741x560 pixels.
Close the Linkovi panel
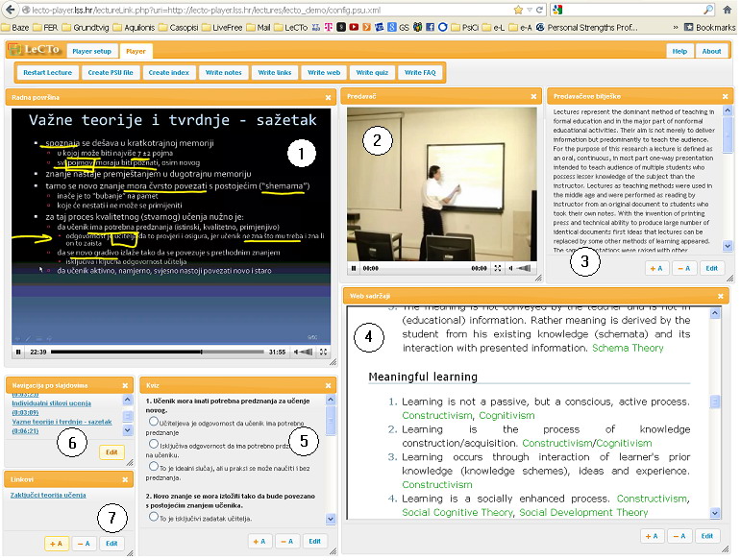click(125, 479)
